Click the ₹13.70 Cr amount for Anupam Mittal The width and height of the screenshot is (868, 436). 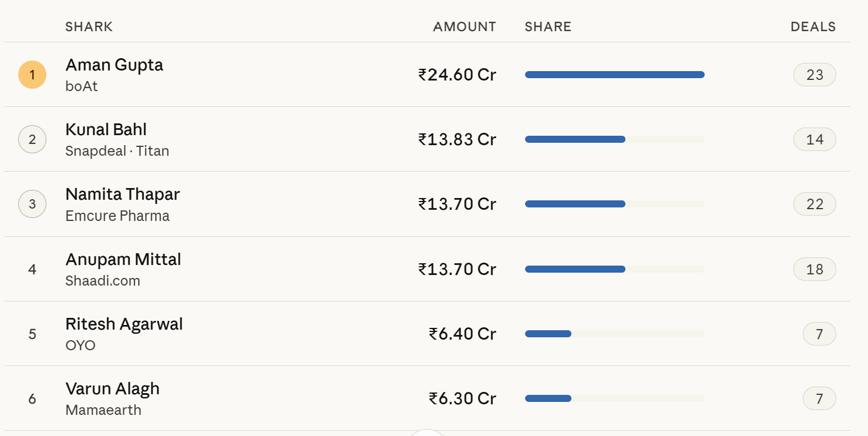coord(457,269)
